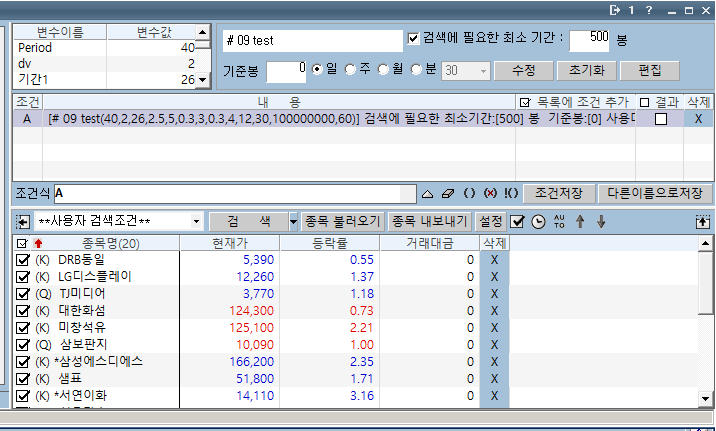This screenshot has height=431, width=716.
Task: Toggle the 검색에 필요한 최소 기간 checkbox
Action: coord(413,38)
